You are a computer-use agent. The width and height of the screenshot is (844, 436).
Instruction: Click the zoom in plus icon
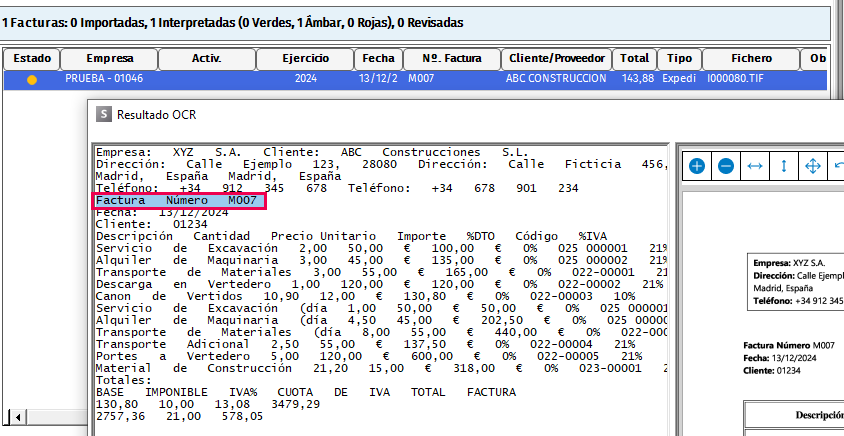pos(697,166)
